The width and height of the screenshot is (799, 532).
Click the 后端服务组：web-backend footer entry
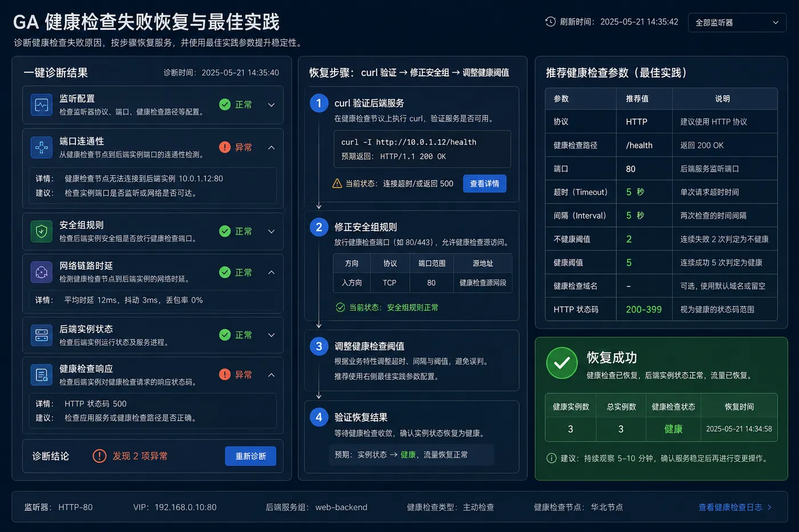pyautogui.click(x=316, y=507)
